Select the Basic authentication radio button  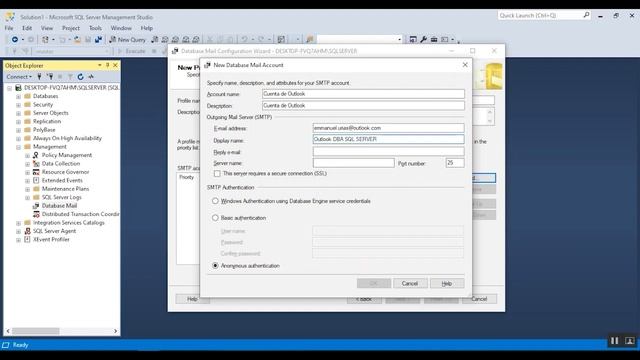(215, 218)
